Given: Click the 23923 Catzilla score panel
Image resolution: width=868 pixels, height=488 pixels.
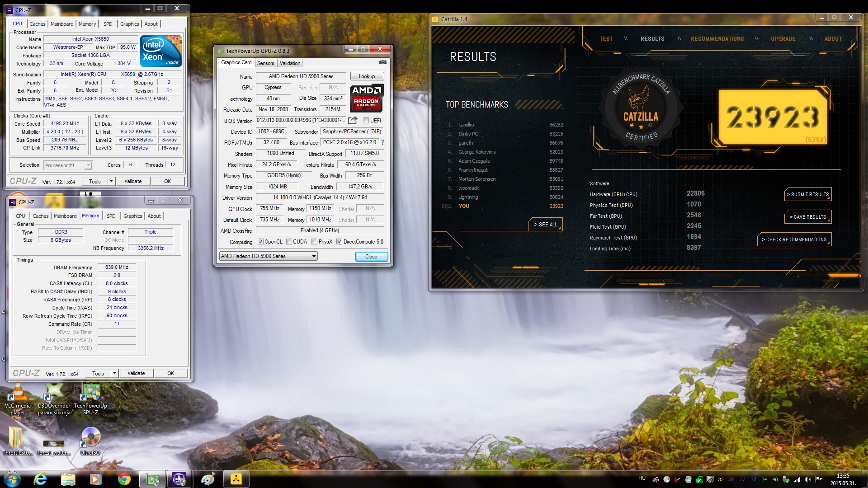Looking at the screenshot, I should [x=773, y=117].
